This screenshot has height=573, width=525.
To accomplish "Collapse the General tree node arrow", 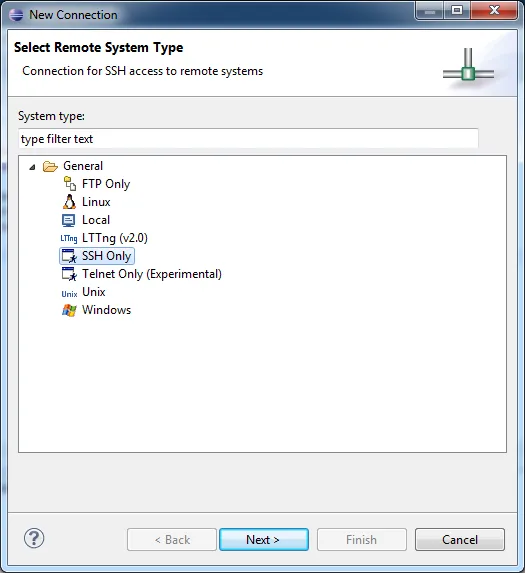I will pos(33,167).
